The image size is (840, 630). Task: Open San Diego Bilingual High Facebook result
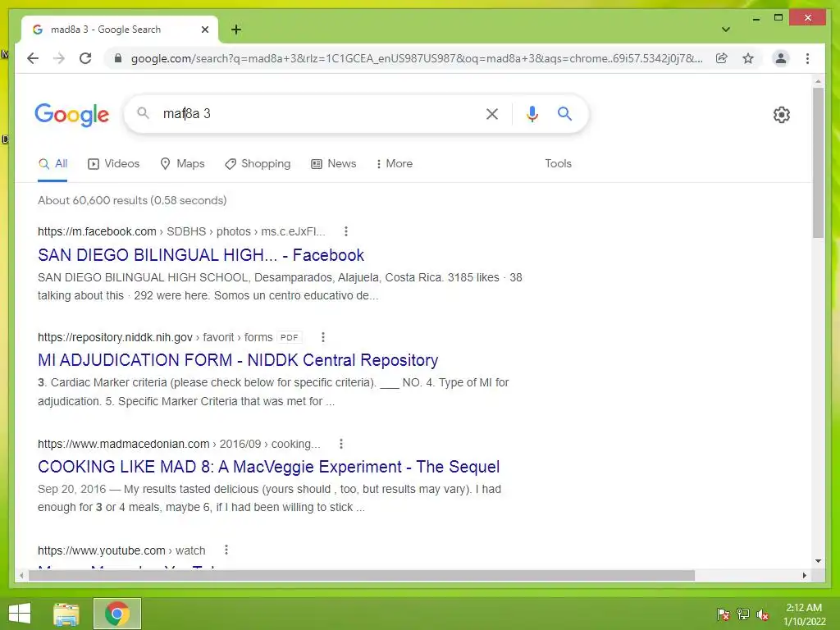201,255
